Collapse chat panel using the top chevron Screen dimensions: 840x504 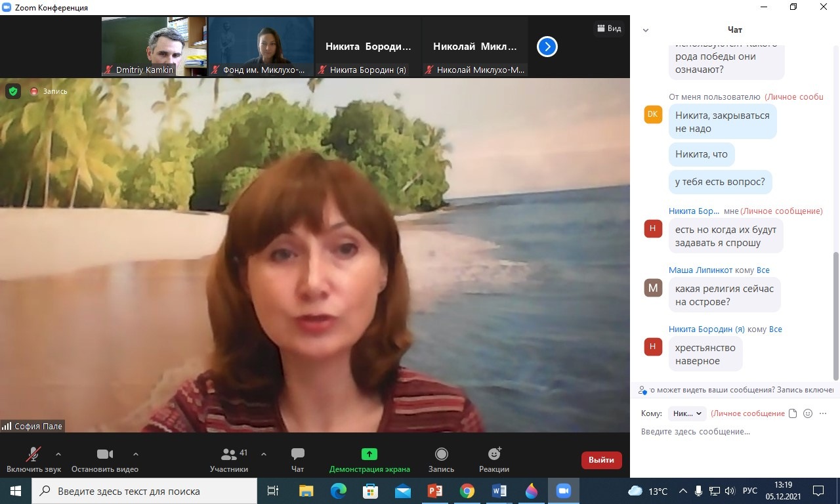(x=646, y=30)
